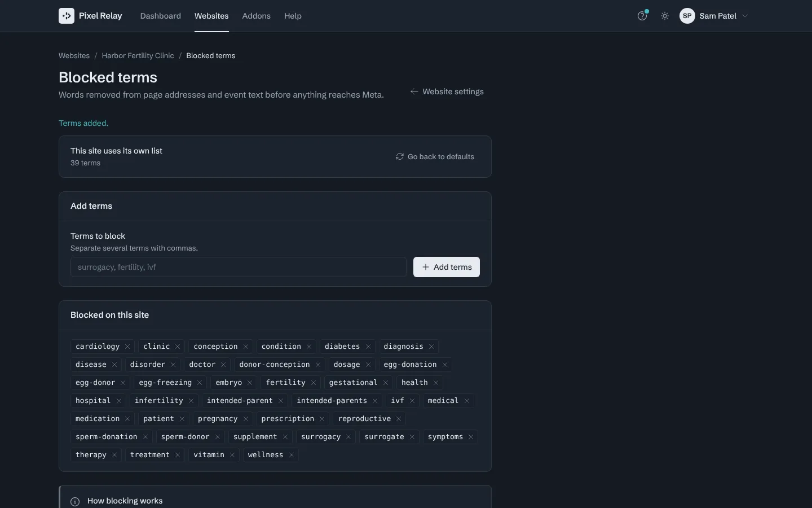Viewport: 812px width, 508px height.
Task: Remove the 'health' term via x
Action: 436,383
